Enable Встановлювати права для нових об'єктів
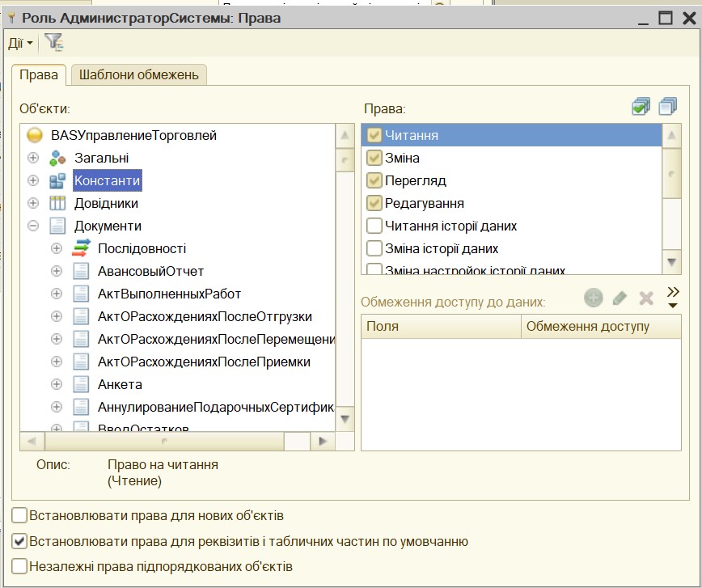The height and width of the screenshot is (588, 702). pos(19,515)
